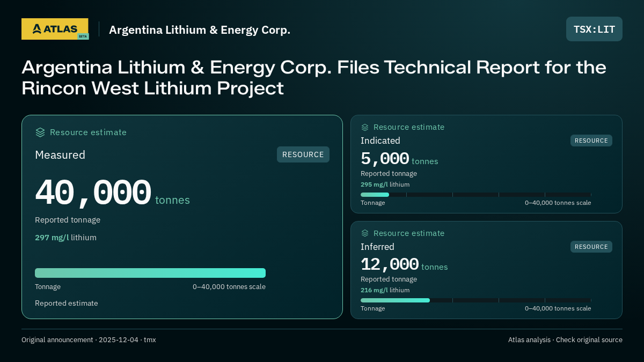The width and height of the screenshot is (644, 362).
Task: Click the Indicated tonnage progress bar
Action: click(476, 195)
